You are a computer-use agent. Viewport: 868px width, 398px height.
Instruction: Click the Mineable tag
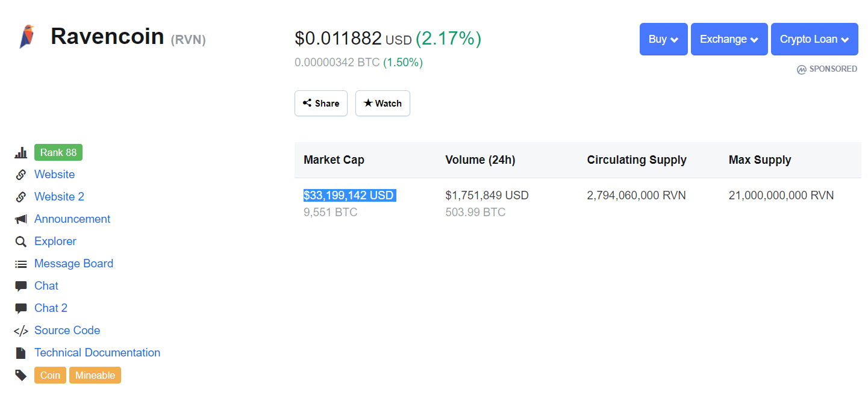pyautogui.click(x=95, y=375)
